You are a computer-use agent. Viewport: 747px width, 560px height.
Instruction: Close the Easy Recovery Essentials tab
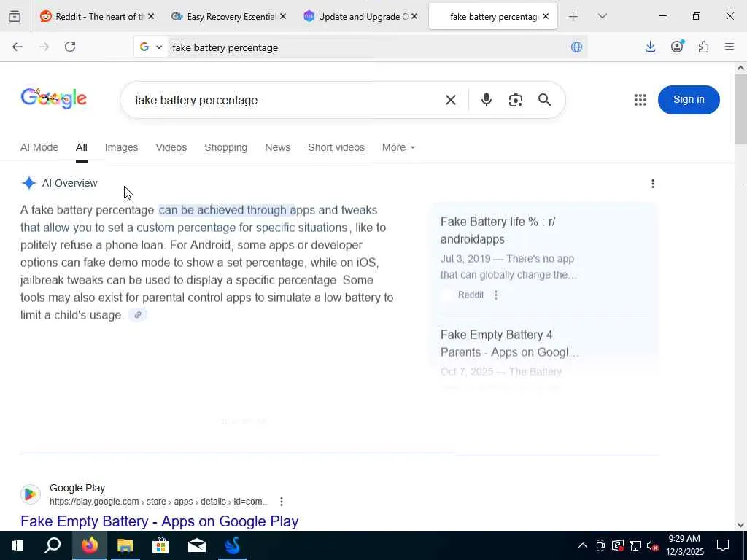click(283, 17)
